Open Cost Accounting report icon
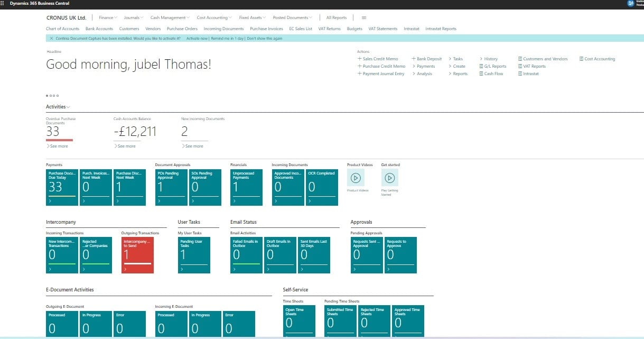644x339 pixels. click(581, 59)
